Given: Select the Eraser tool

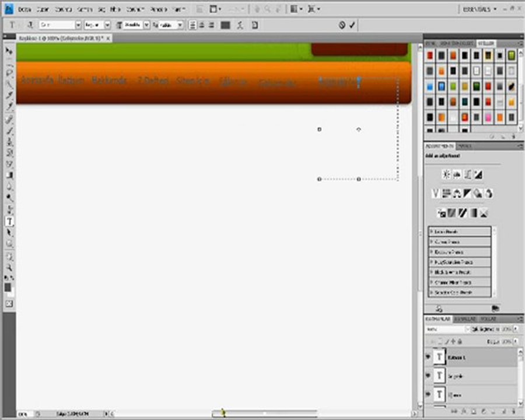Looking at the screenshot, I should click(x=9, y=164).
